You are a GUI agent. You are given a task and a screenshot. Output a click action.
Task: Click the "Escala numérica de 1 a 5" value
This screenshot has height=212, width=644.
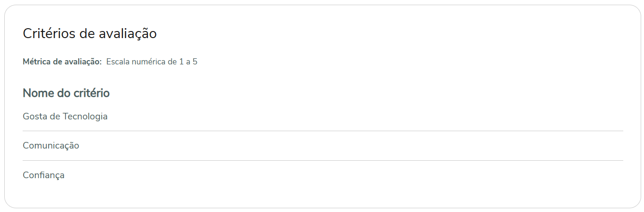[x=152, y=62]
